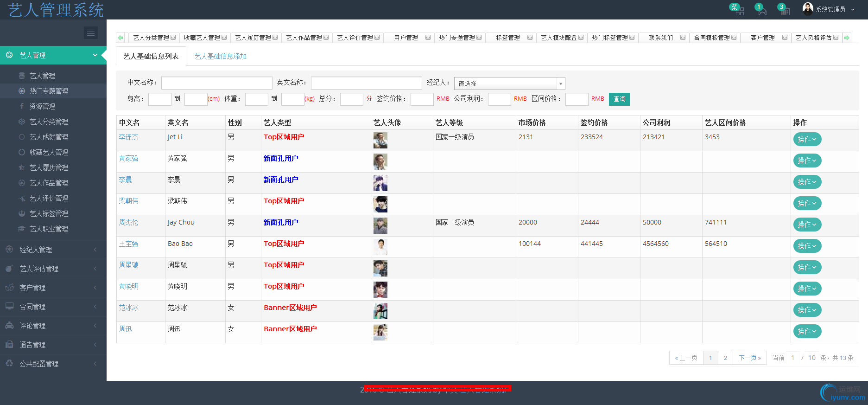868x405 pixels.
Task: Click 李连杰's avatar thumbnail
Action: tap(380, 140)
